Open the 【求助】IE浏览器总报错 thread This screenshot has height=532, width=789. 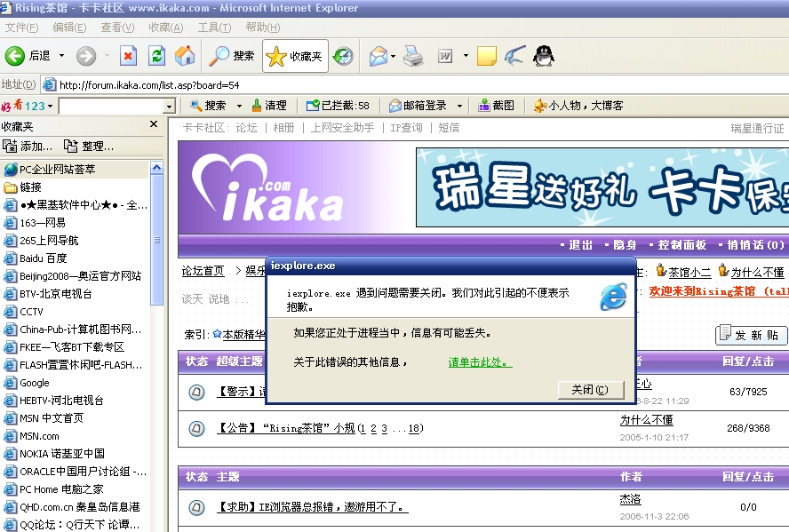click(x=313, y=507)
